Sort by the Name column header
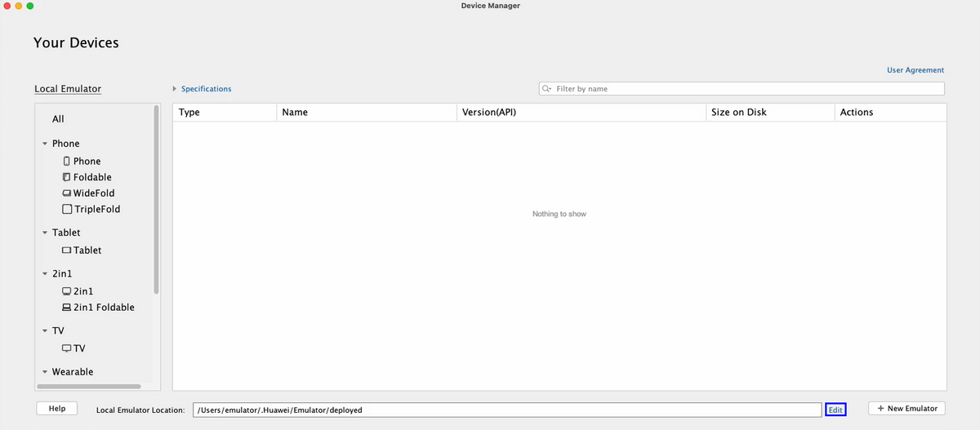Image resolution: width=980 pixels, height=430 pixels. point(294,113)
